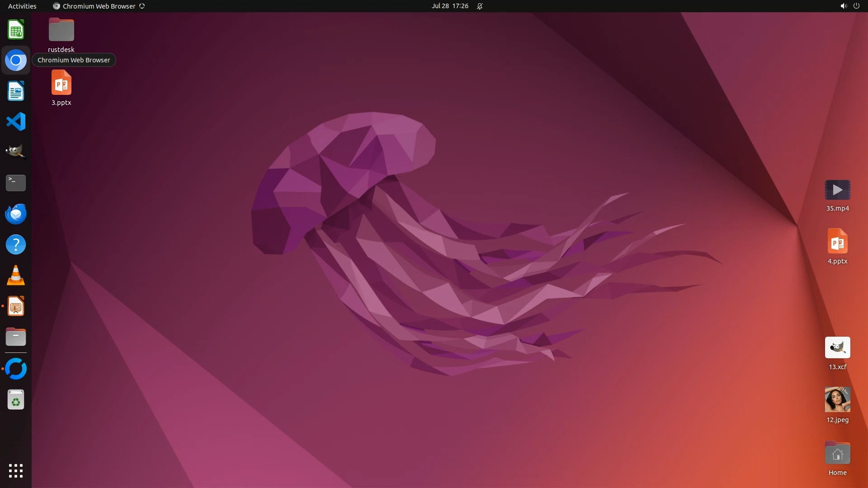The height and width of the screenshot is (488, 868).
Task: Launch Visual Studio Code from dock
Action: [16, 122]
